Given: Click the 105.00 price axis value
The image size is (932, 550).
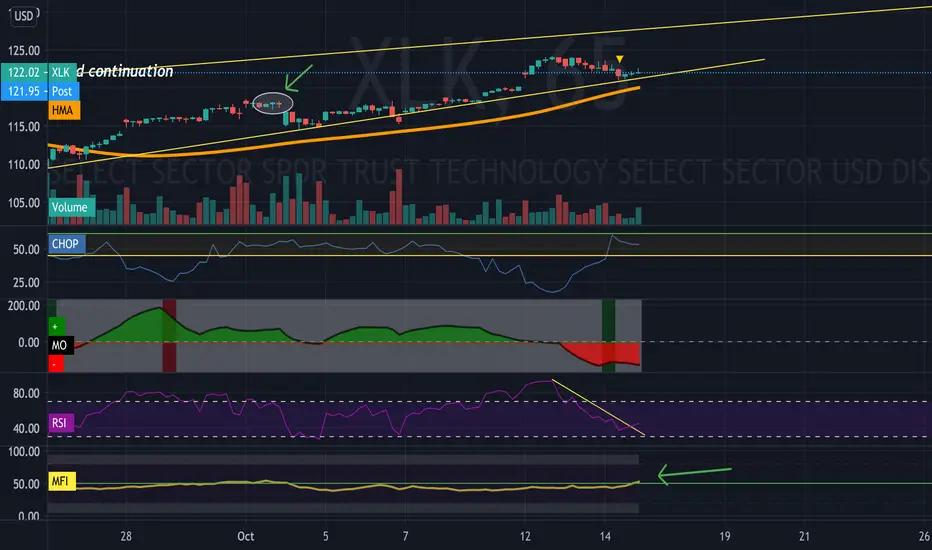Looking at the screenshot, I should click(x=24, y=203).
